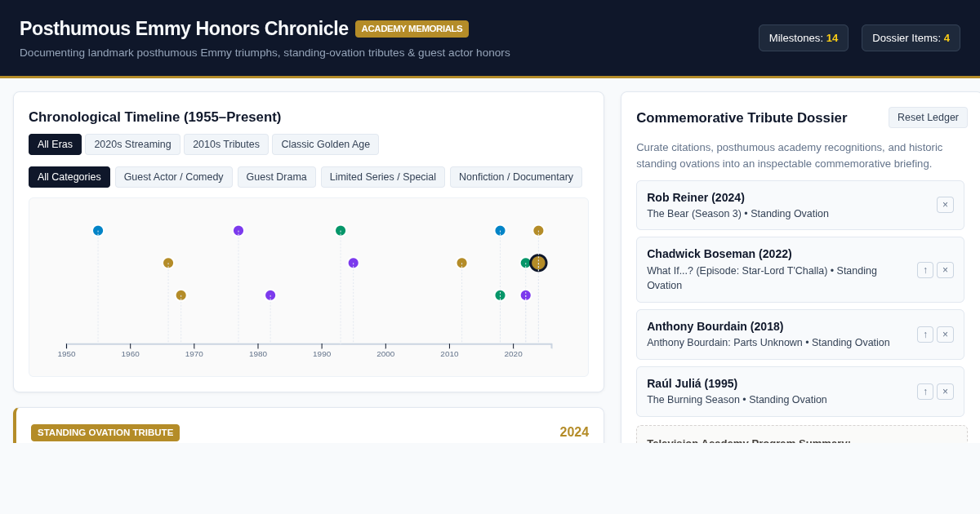Select All Eras filter
Viewport: 980px width, 514px height.
coord(55,144)
